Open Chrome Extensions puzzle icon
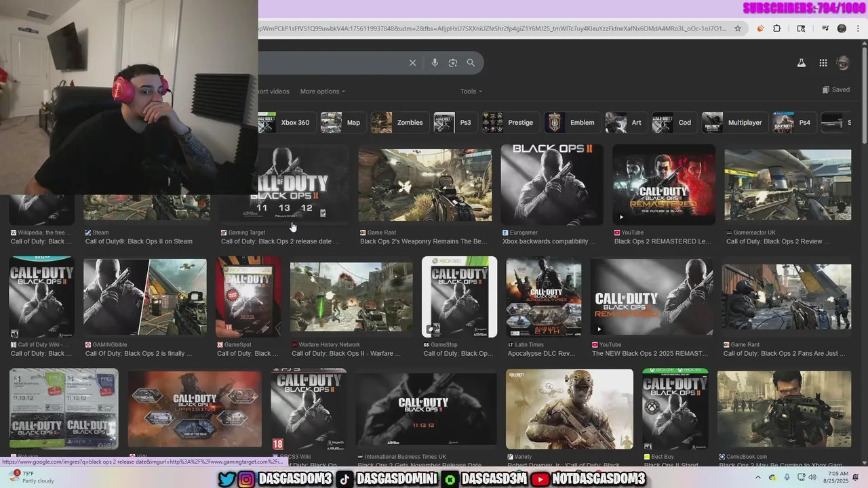 (777, 28)
